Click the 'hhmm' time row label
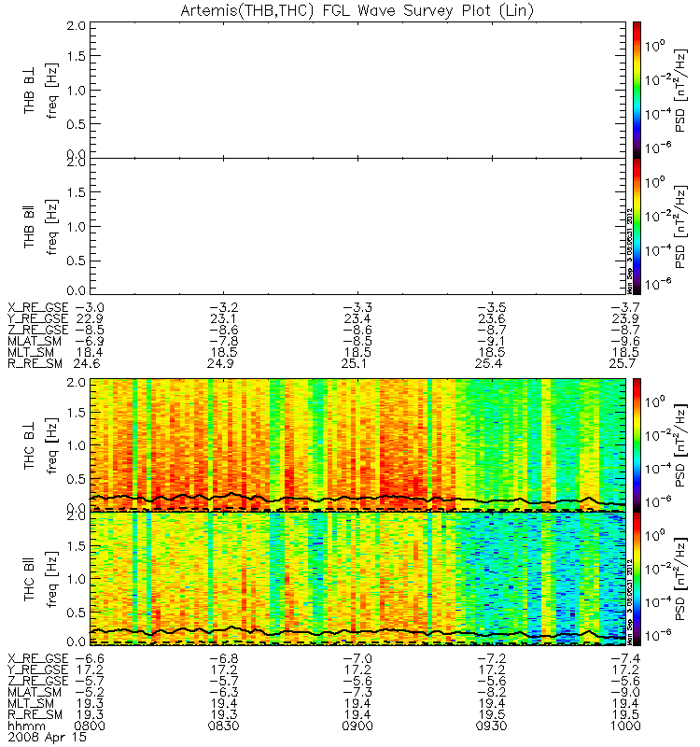 tap(27, 726)
